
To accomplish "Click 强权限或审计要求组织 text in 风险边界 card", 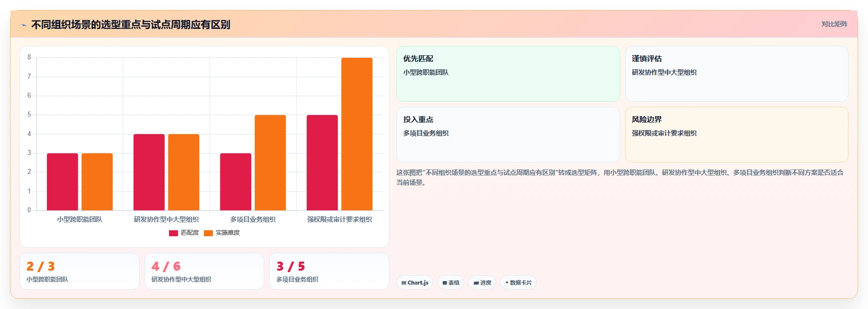I will pos(664,133).
